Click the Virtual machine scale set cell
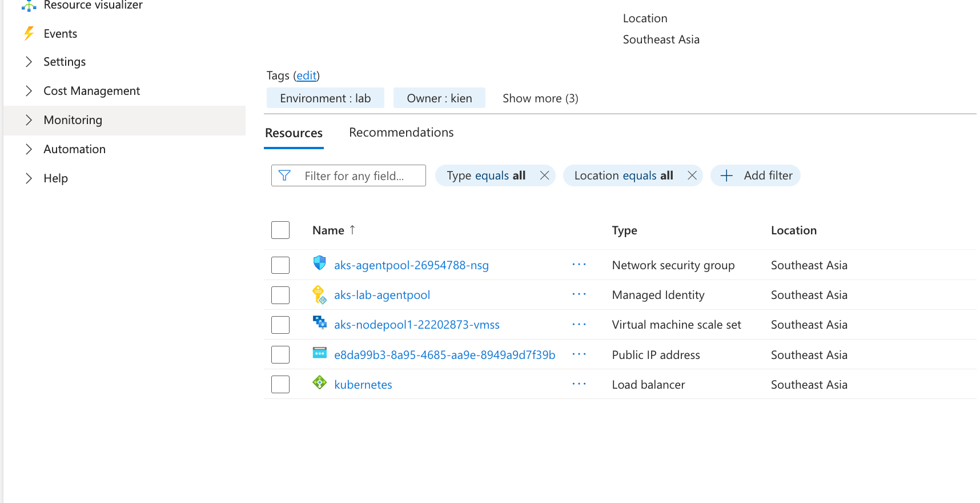This screenshot has width=980, height=503. pyautogui.click(x=677, y=325)
